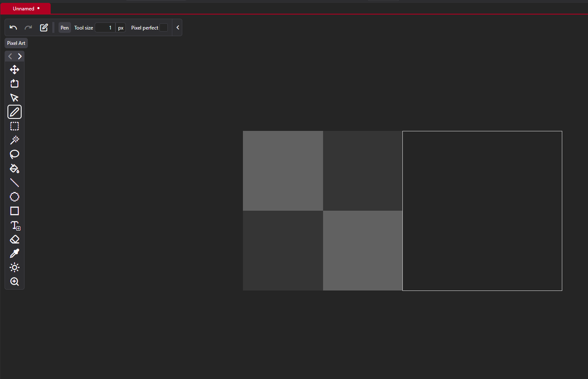Go to previous toolset using left arrow
The height and width of the screenshot is (379, 588).
(10, 56)
